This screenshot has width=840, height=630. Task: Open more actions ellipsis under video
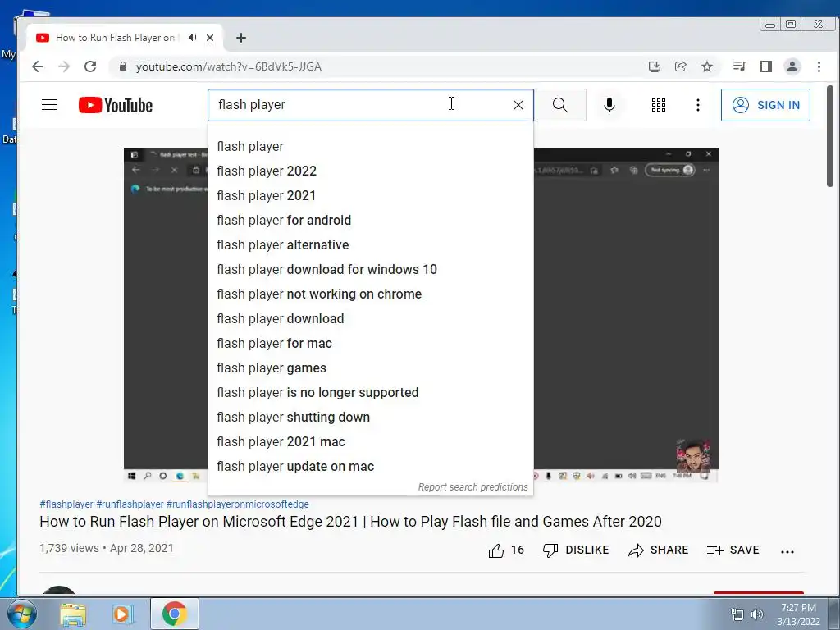click(x=787, y=551)
